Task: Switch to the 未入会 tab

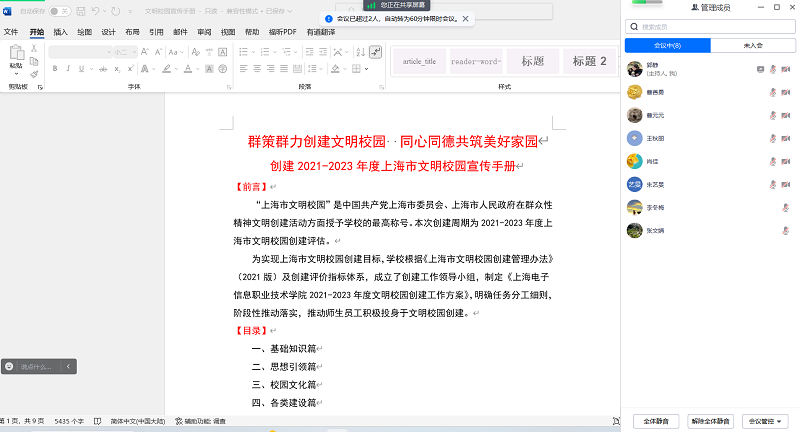Action: (x=753, y=46)
